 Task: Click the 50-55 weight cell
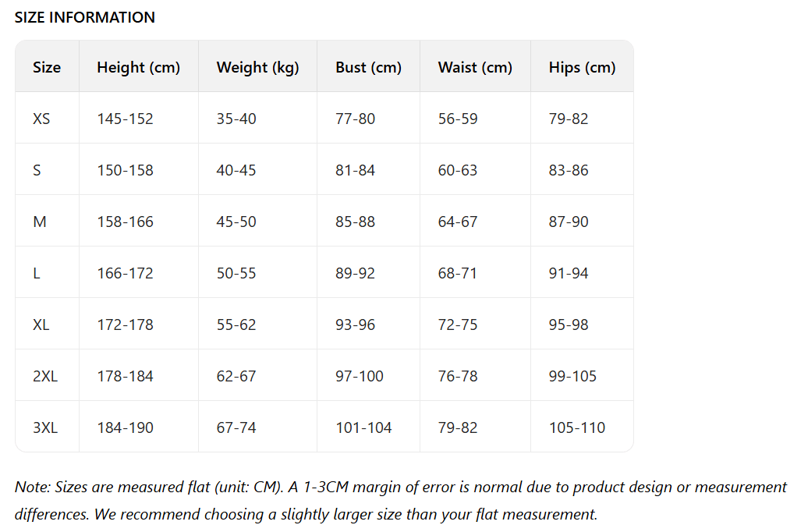[236, 273]
